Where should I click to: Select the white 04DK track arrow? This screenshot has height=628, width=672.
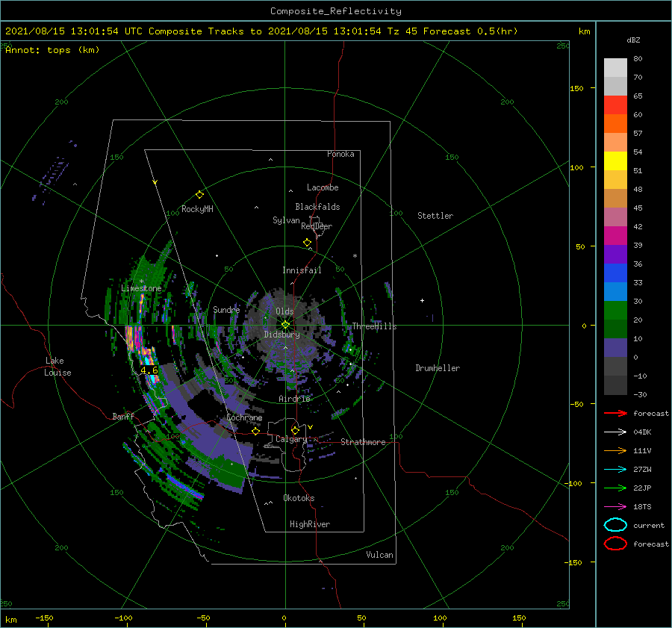pos(615,432)
